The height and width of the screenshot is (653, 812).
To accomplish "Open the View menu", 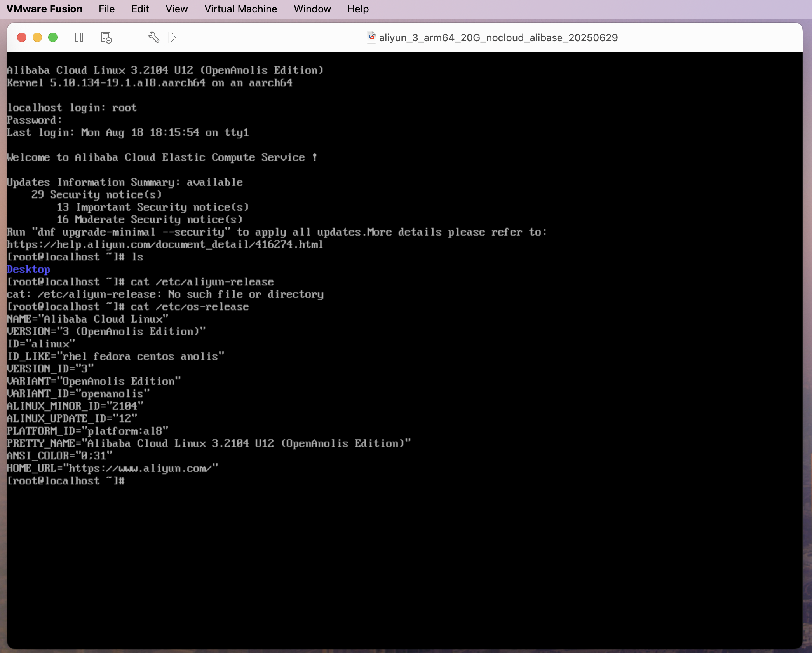I will (x=176, y=9).
